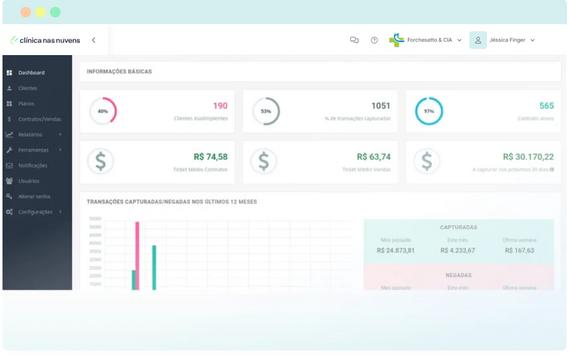Go to Usuários in the sidebar
The image size is (569, 362).
click(29, 181)
